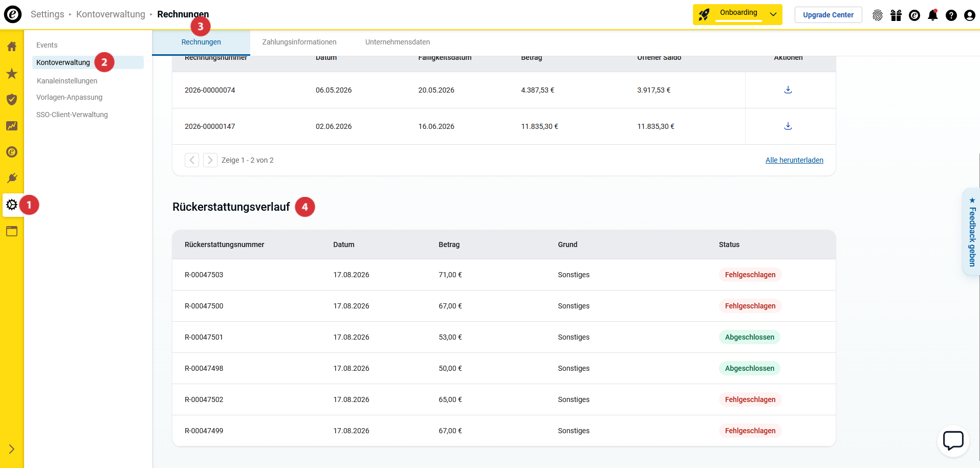
Task: Open the user profile icon
Action: (x=970, y=15)
